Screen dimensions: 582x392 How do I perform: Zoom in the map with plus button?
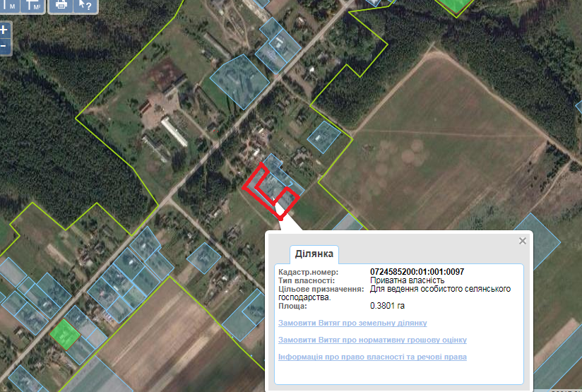click(x=4, y=30)
